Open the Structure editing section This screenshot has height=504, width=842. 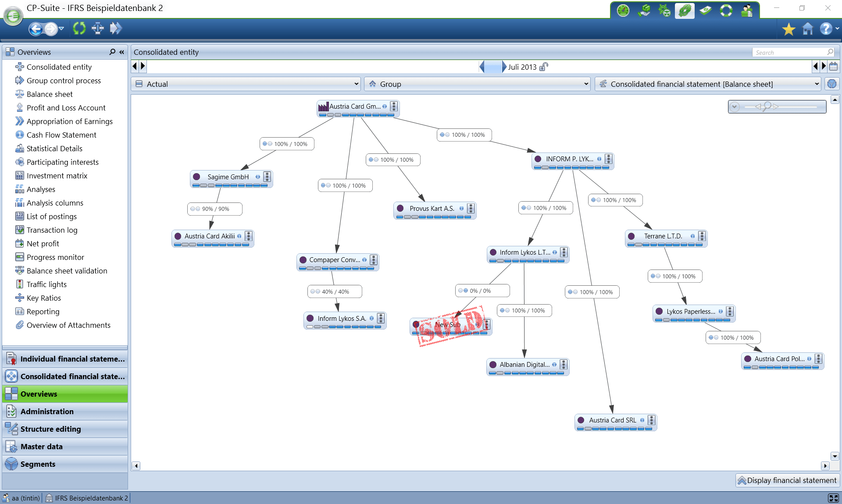65,429
